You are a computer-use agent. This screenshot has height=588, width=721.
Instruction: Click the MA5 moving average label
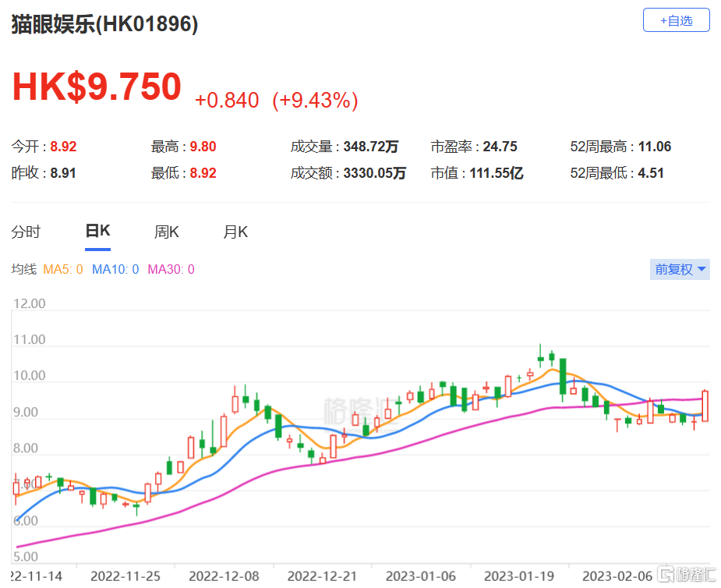click(63, 269)
